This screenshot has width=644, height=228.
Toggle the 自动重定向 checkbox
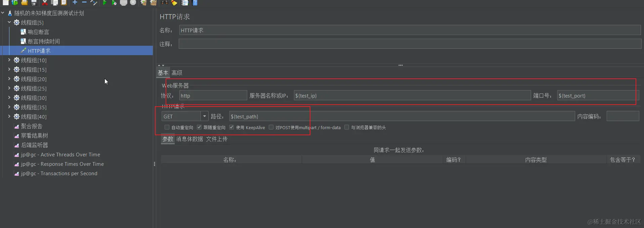(x=167, y=127)
